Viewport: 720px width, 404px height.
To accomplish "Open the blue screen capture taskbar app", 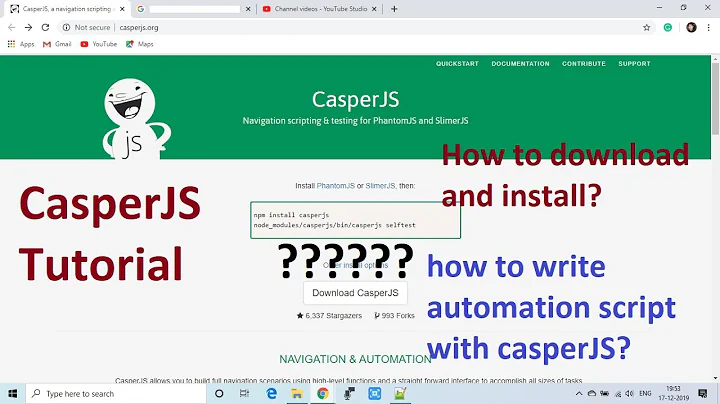I will click(375, 393).
